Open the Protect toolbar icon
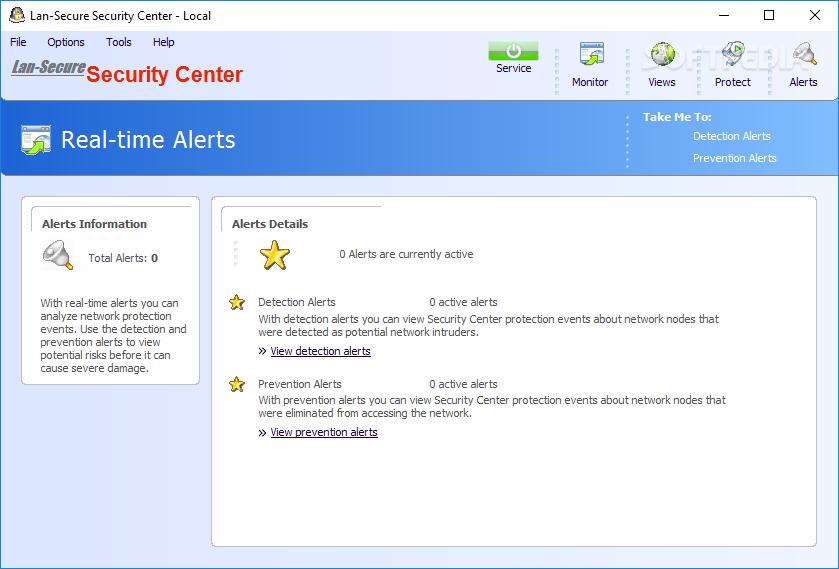 (733, 55)
